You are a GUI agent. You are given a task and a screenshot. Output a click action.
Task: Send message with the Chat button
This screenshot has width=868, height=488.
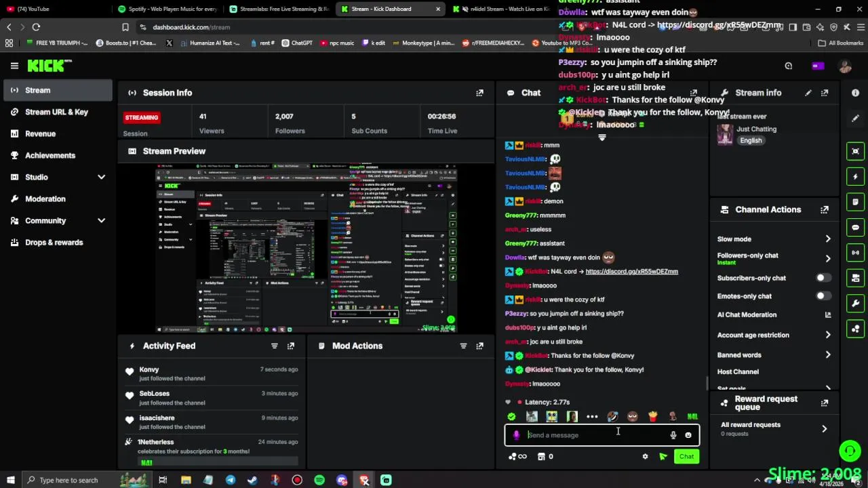click(x=686, y=457)
